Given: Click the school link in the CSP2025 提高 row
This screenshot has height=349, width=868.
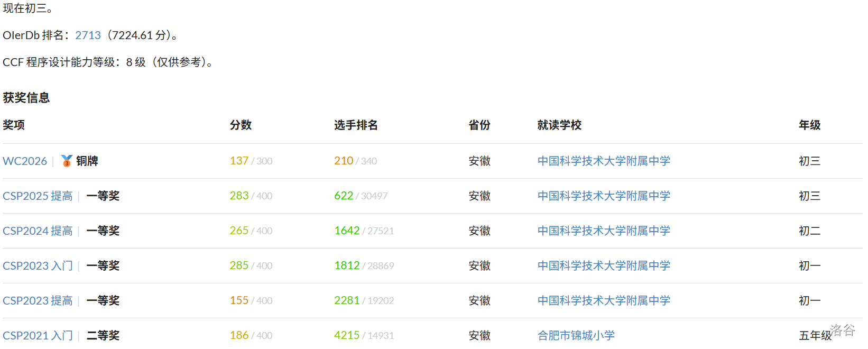Looking at the screenshot, I should point(604,196).
